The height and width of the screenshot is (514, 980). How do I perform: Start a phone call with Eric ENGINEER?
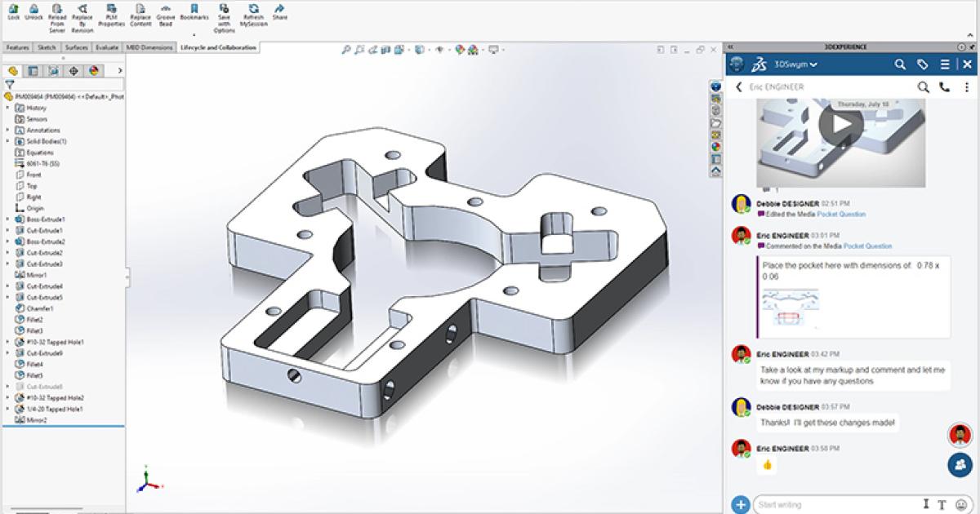point(945,87)
